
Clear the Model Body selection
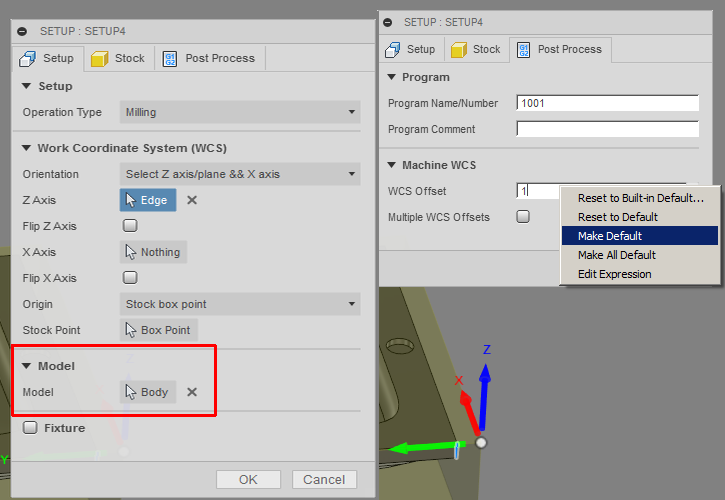(x=192, y=392)
